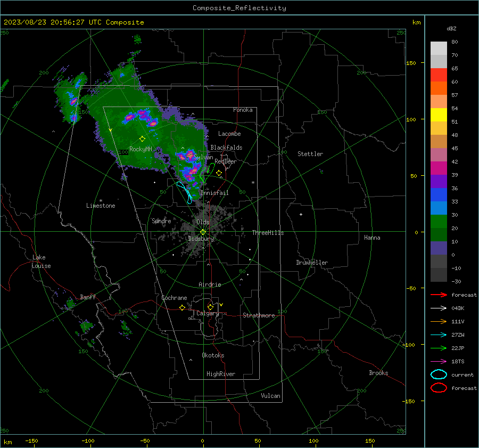Click the Composite_Reflectivity title text
The image size is (479, 448).
239,8
